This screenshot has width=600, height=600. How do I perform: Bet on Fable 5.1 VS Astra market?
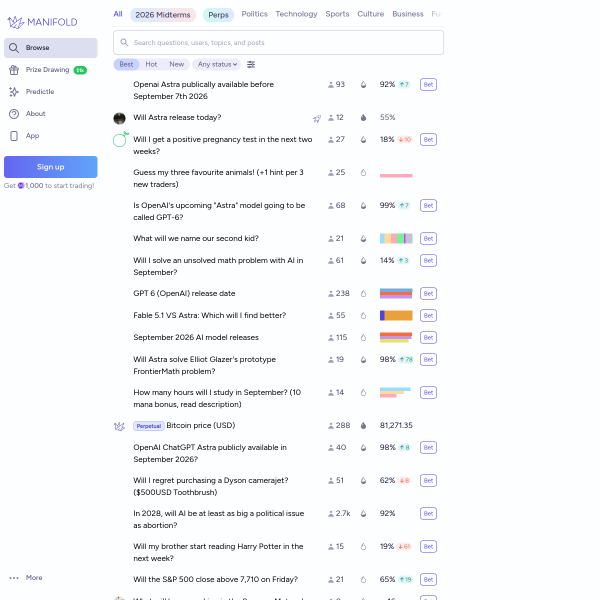tap(428, 316)
